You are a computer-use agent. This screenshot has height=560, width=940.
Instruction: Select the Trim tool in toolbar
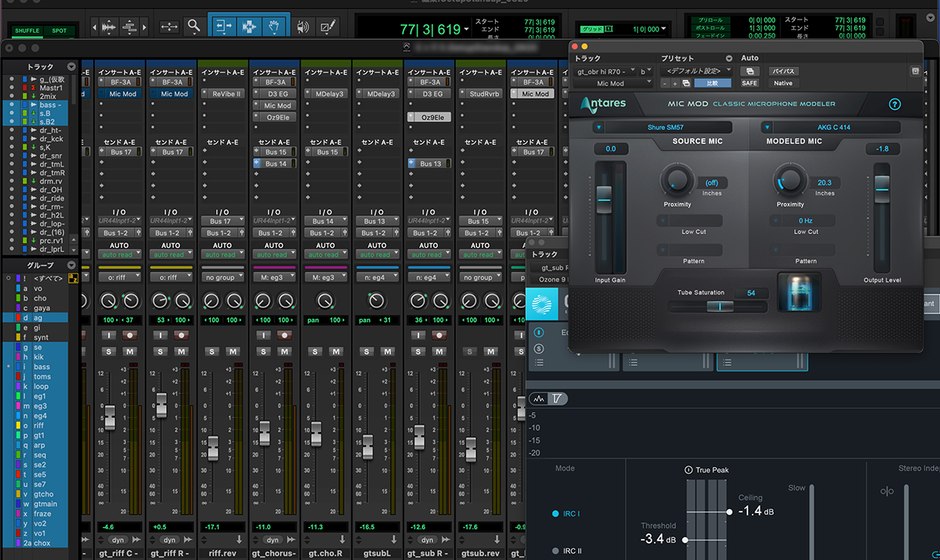tap(225, 27)
